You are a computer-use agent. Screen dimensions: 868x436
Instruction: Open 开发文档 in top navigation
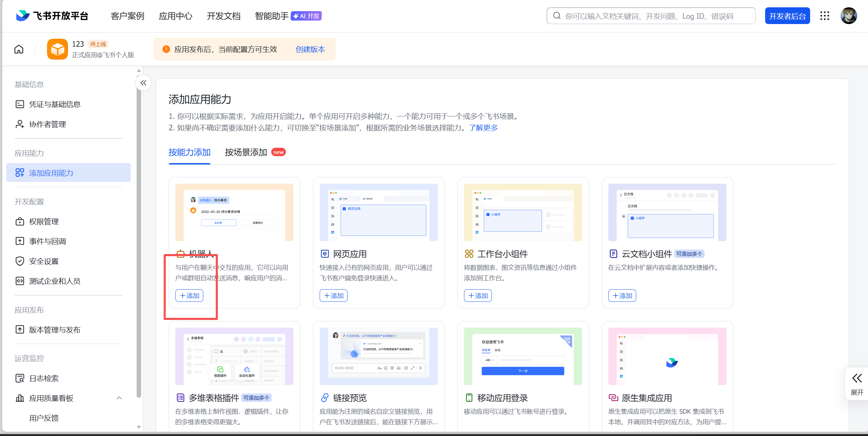223,16
